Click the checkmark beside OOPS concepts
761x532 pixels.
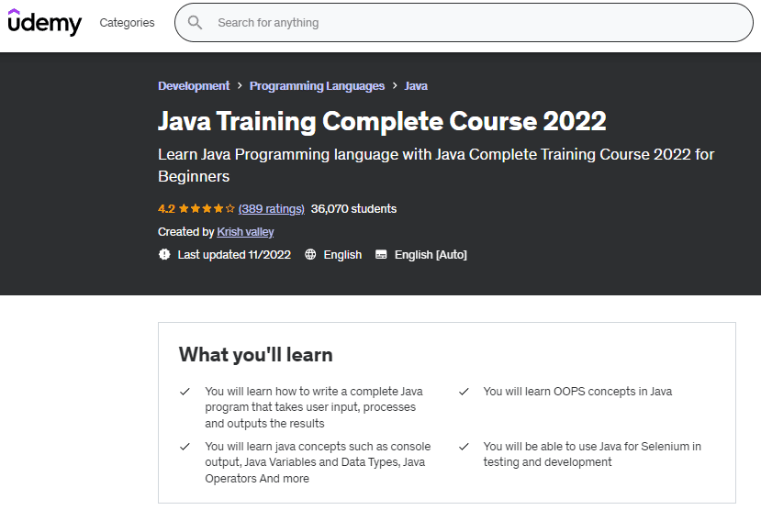pyautogui.click(x=464, y=392)
